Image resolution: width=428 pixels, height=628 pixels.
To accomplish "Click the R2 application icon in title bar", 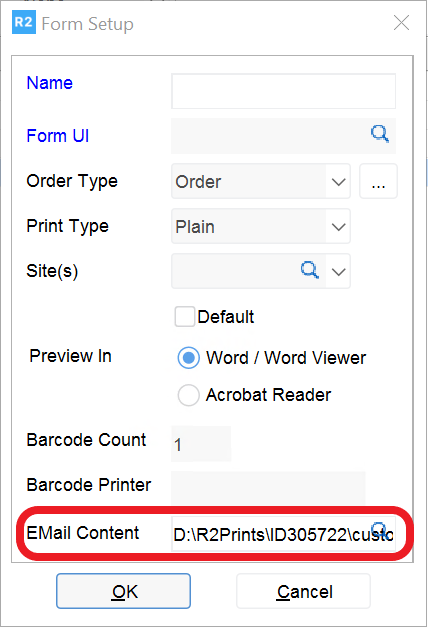I will [x=24, y=22].
